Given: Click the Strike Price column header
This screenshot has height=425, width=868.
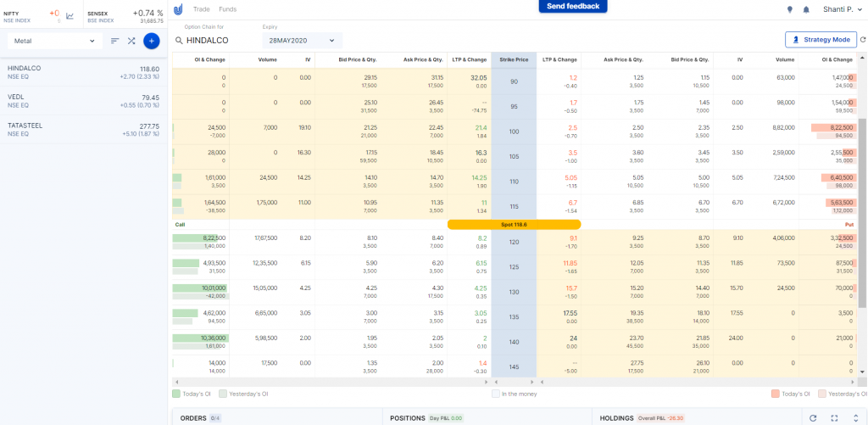Looking at the screenshot, I should 514,60.
